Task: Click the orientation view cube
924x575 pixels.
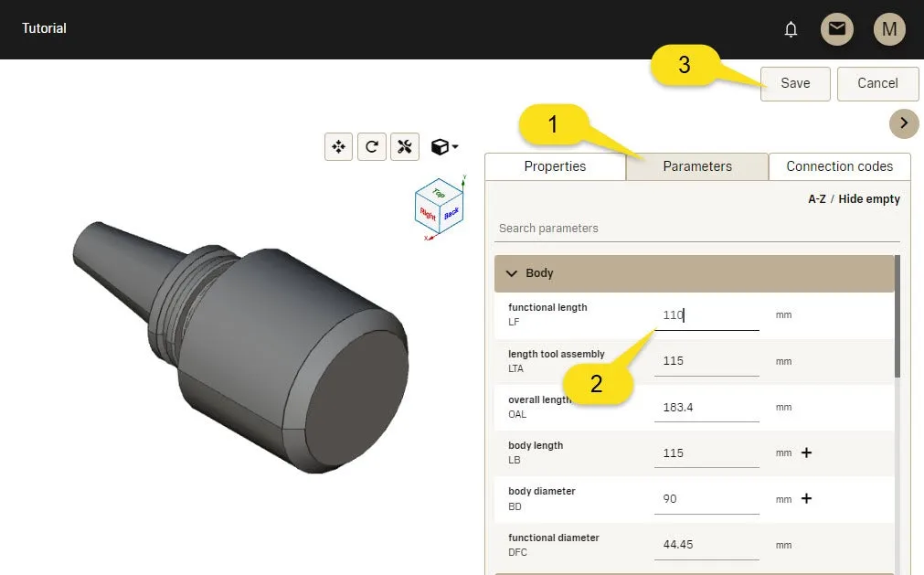Action: tap(439, 207)
